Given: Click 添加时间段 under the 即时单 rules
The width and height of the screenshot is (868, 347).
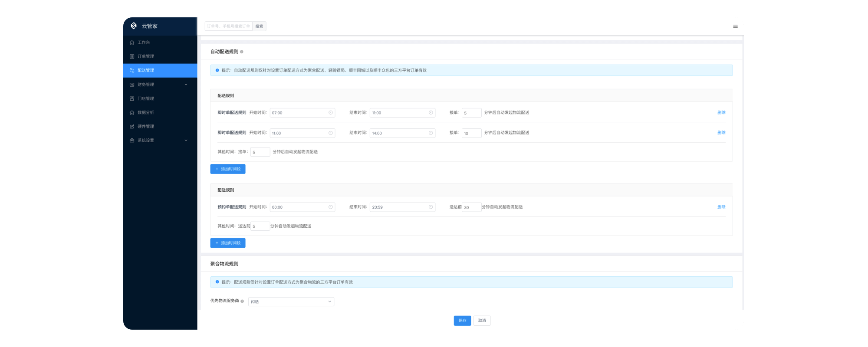Looking at the screenshot, I should (x=228, y=169).
